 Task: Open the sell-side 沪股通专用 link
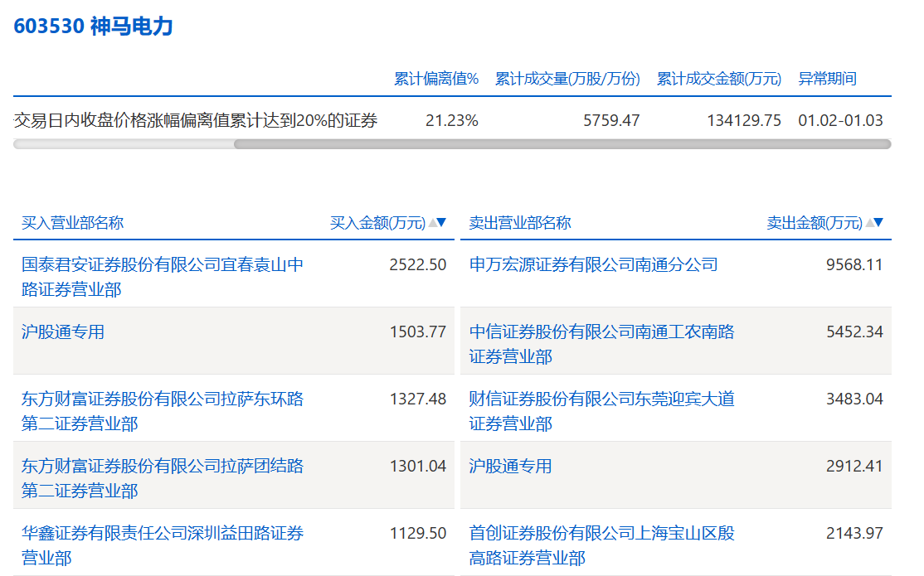510,466
